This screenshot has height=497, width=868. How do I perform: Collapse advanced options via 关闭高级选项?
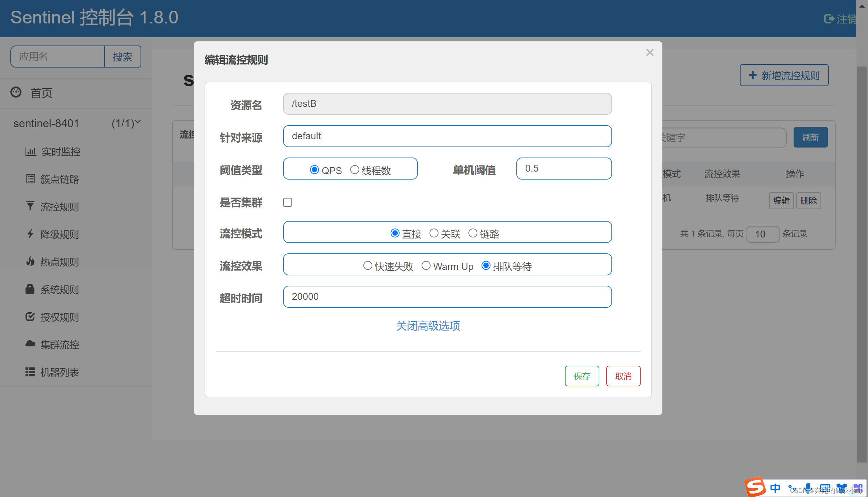[x=428, y=326]
